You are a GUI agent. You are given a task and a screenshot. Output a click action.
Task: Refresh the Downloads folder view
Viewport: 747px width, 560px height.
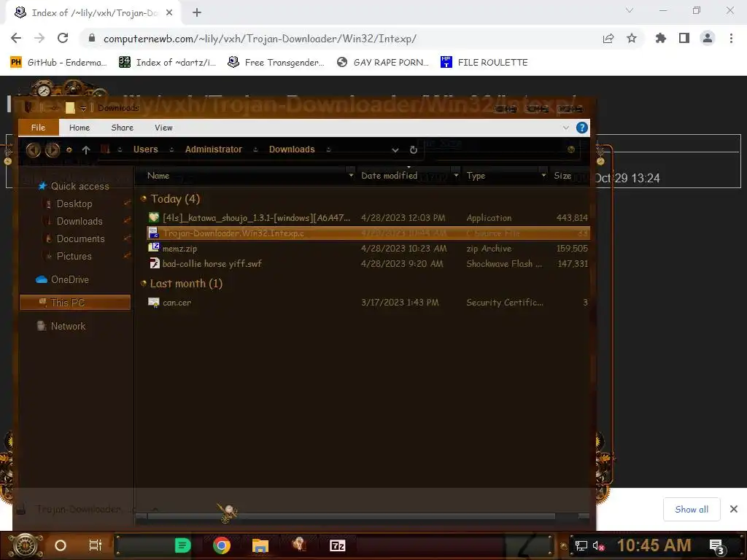click(414, 150)
